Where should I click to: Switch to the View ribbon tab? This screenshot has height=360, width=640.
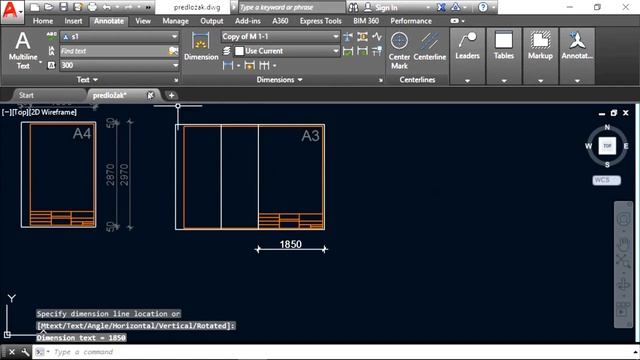point(143,21)
